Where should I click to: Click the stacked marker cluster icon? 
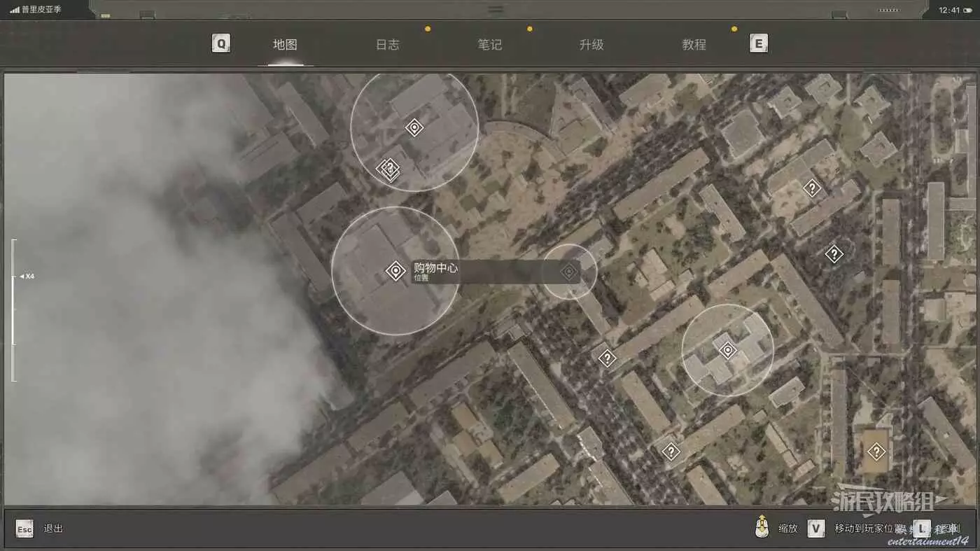point(388,169)
